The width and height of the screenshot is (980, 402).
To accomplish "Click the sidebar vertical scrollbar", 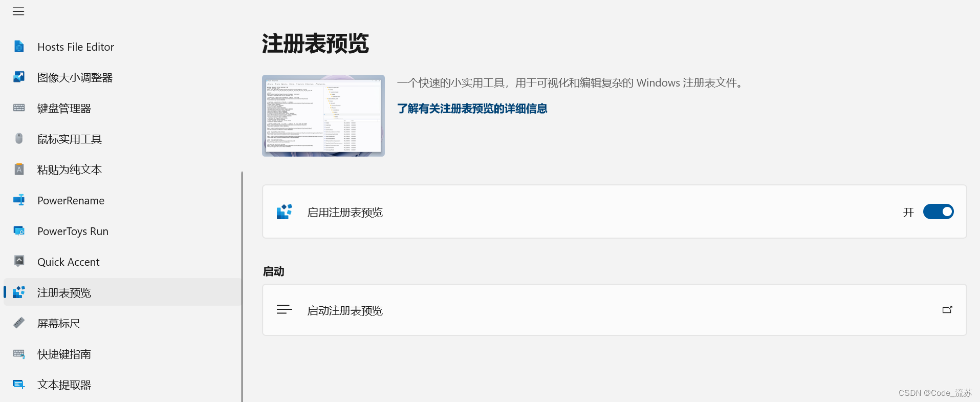I will pos(242,287).
